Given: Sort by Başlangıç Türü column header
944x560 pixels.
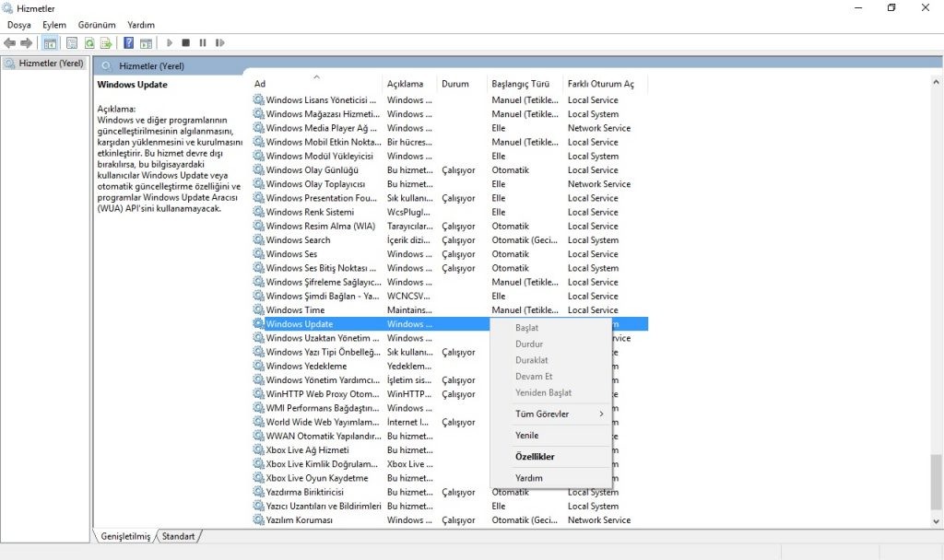Looking at the screenshot, I should point(525,84).
